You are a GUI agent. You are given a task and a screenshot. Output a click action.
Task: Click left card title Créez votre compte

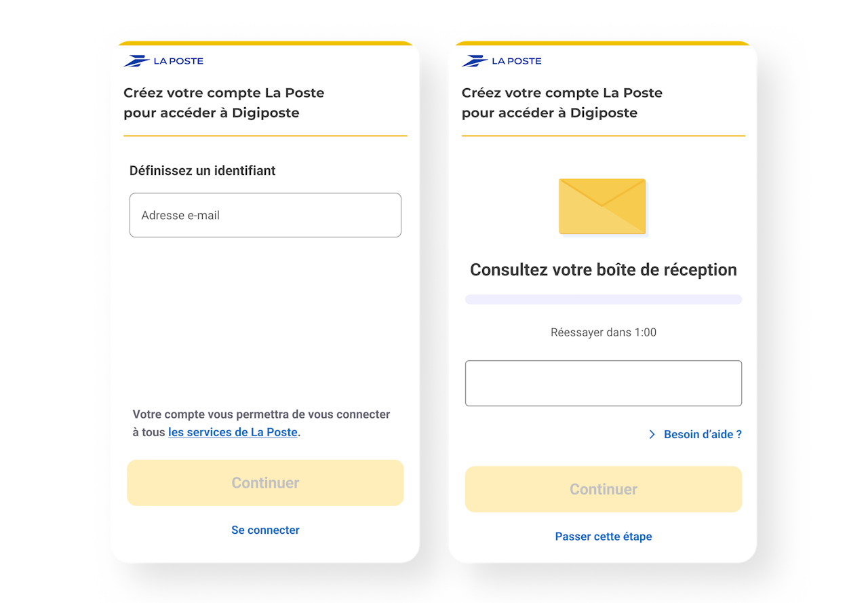(x=224, y=102)
